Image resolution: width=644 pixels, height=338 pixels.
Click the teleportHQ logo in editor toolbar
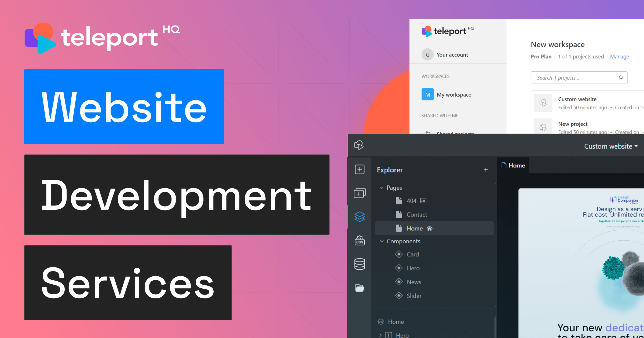tap(359, 145)
